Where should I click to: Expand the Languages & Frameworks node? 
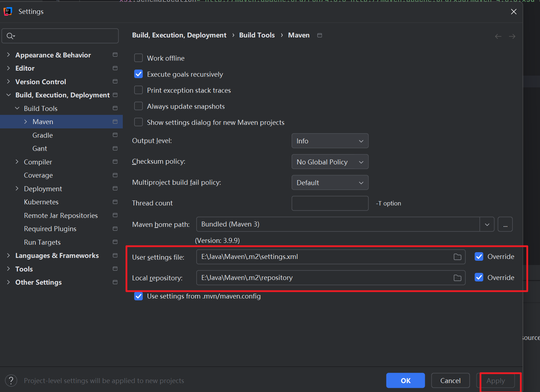(x=8, y=255)
